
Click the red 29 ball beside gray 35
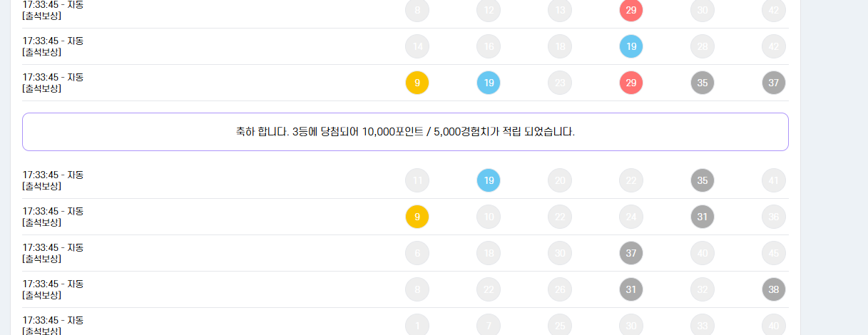coord(631,83)
